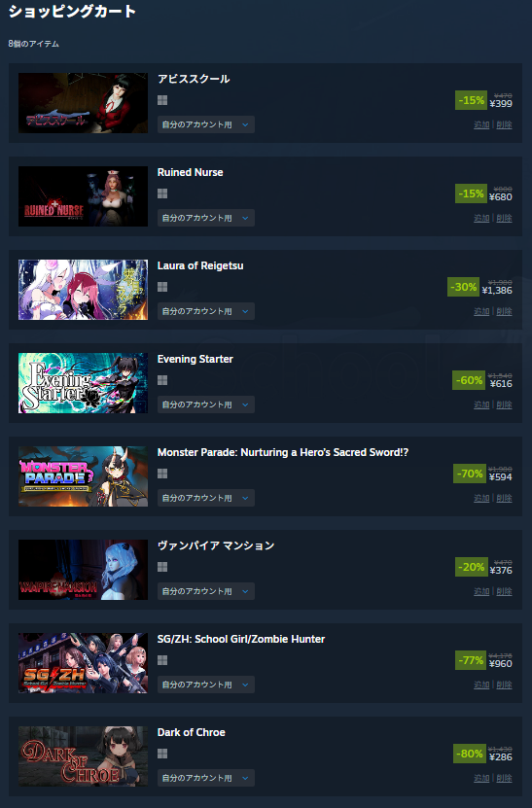
Task: Expand 自分のアカウント用 dropdown for Dark of Chroe
Action: (205, 778)
